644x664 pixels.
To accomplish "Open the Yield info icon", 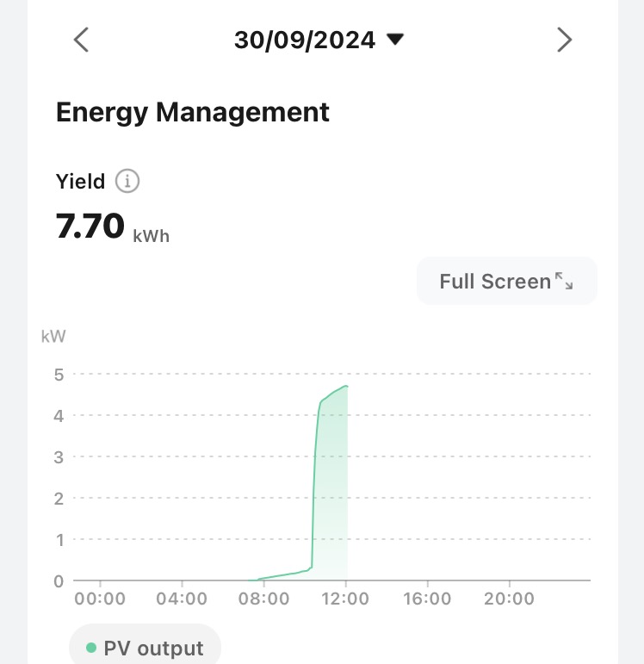I will point(127,182).
